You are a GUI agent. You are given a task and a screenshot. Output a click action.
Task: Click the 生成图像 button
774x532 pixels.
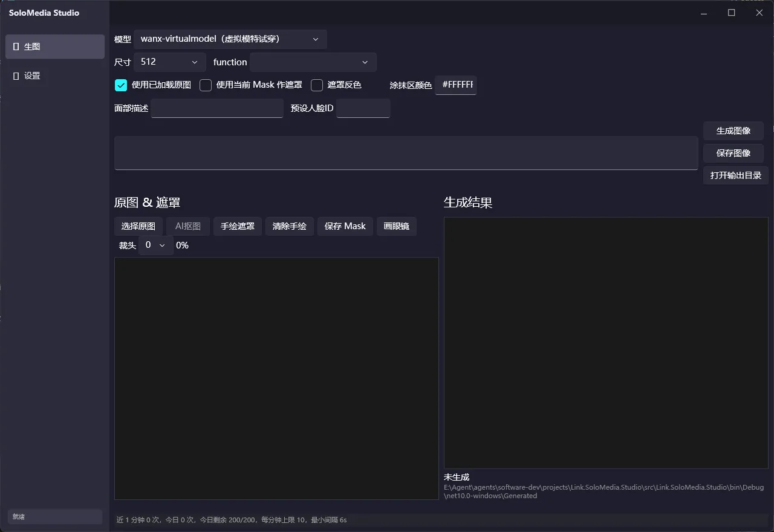[x=733, y=131]
